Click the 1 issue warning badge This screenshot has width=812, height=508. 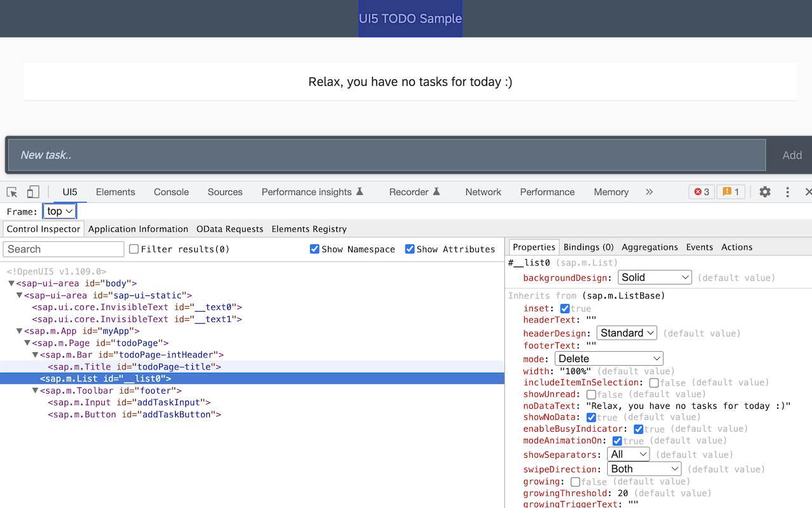pos(731,191)
